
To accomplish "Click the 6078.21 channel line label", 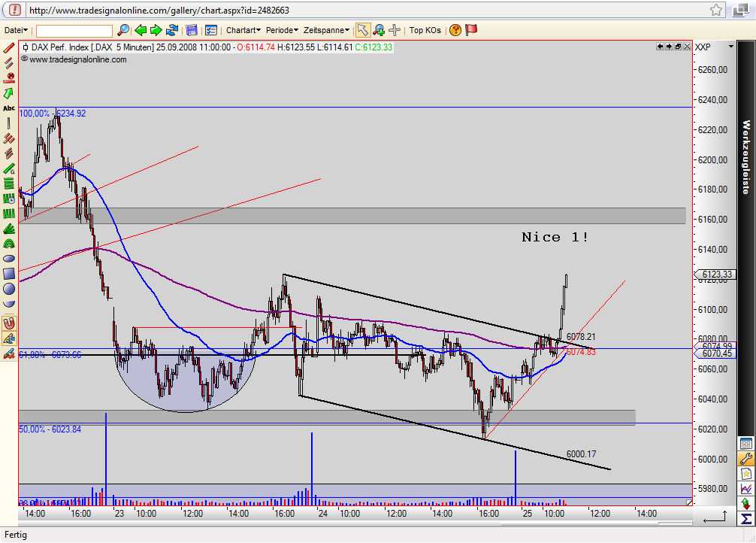I will [x=580, y=337].
